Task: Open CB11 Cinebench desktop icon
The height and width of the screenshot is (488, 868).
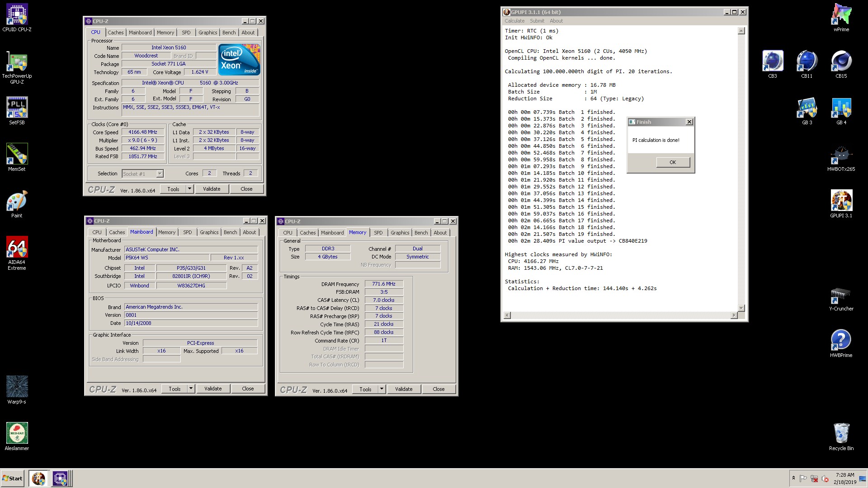Action: click(x=807, y=64)
